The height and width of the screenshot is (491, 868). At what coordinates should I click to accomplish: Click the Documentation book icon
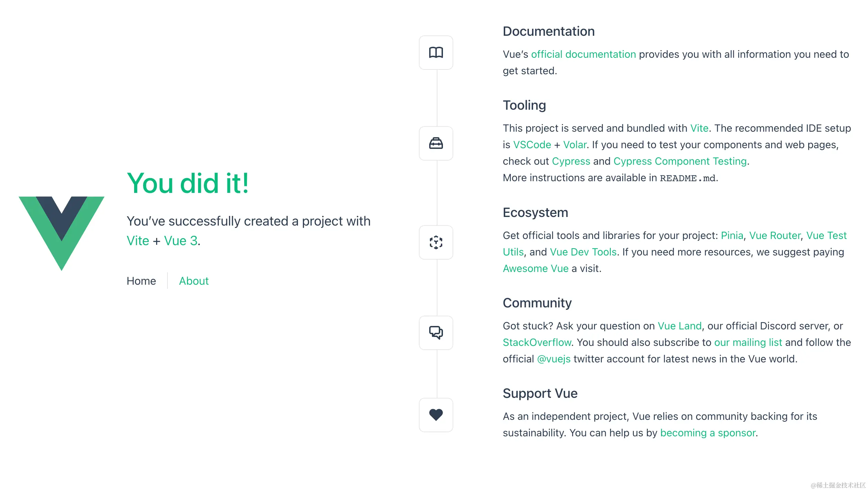(x=436, y=52)
